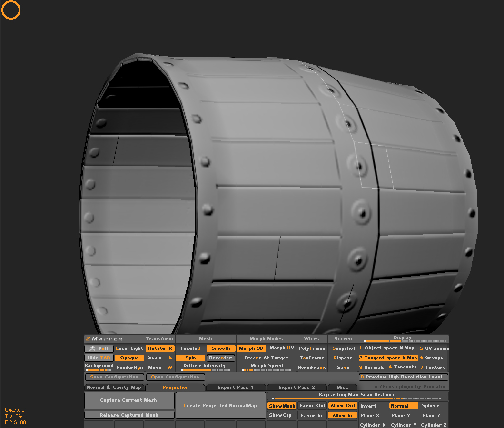
Task: Toggle the Hide TAB option
Action: pyautogui.click(x=99, y=358)
